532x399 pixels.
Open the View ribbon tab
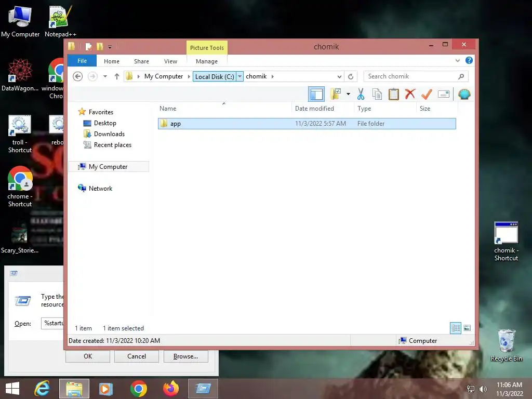click(170, 61)
